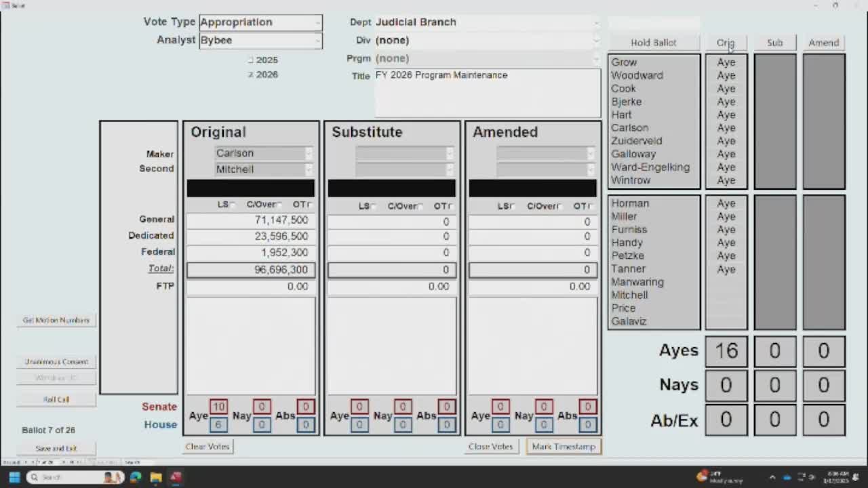Toggle the LS checkbox under Original
The height and width of the screenshot is (488, 868).
pos(233,205)
